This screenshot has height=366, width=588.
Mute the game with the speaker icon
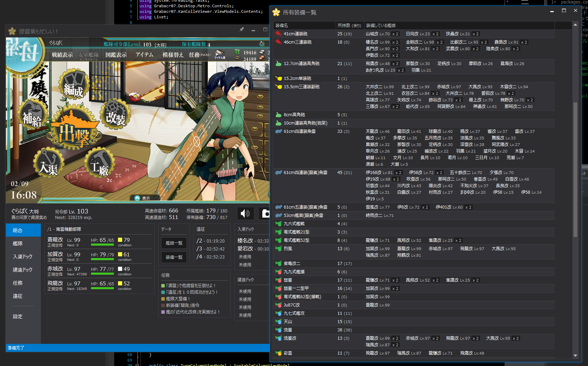[x=245, y=213]
